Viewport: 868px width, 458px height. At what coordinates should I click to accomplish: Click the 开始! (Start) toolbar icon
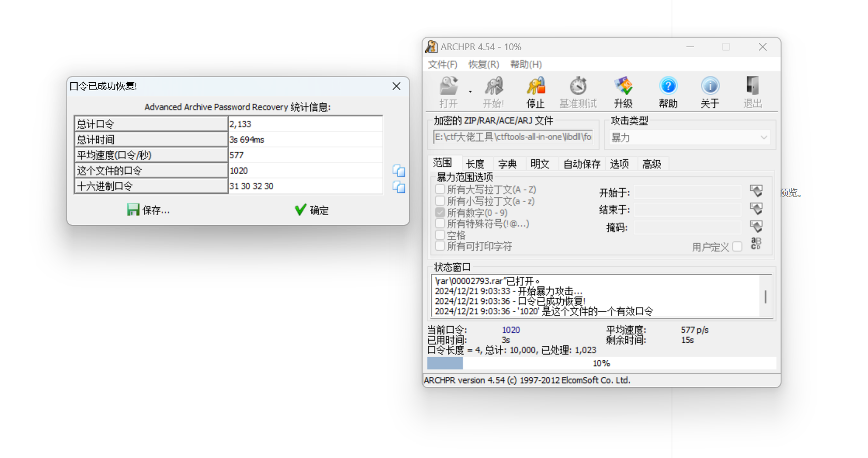tap(493, 92)
